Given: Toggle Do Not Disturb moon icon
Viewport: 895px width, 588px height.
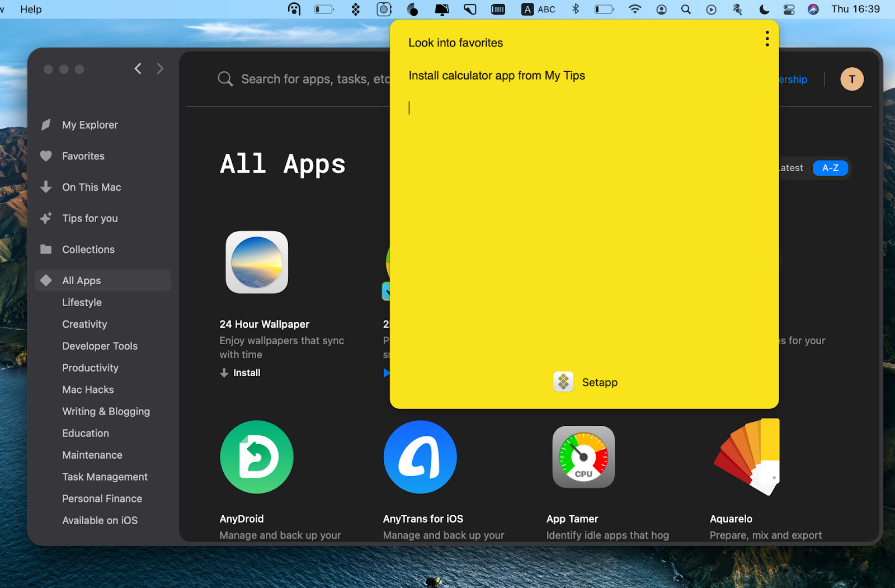Looking at the screenshot, I should pos(764,10).
